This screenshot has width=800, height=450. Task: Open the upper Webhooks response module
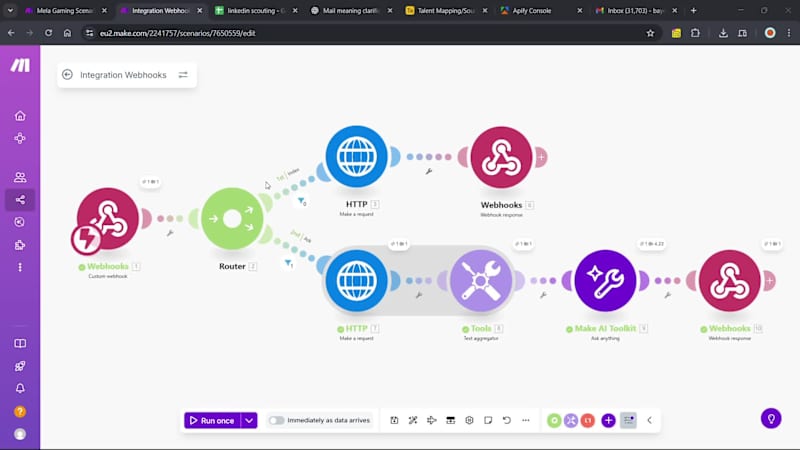[x=502, y=157]
